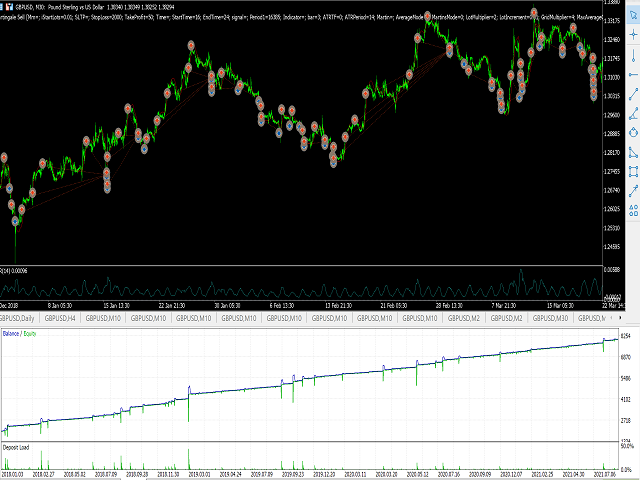This screenshot has width=640, height=480.
Task: Click the Equity legend label
Action: click(30, 333)
